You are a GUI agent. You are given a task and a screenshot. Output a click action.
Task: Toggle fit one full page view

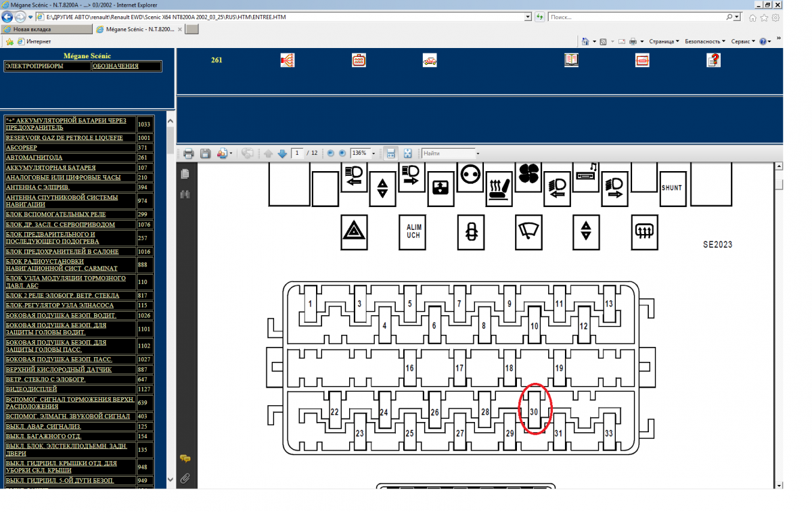(407, 154)
